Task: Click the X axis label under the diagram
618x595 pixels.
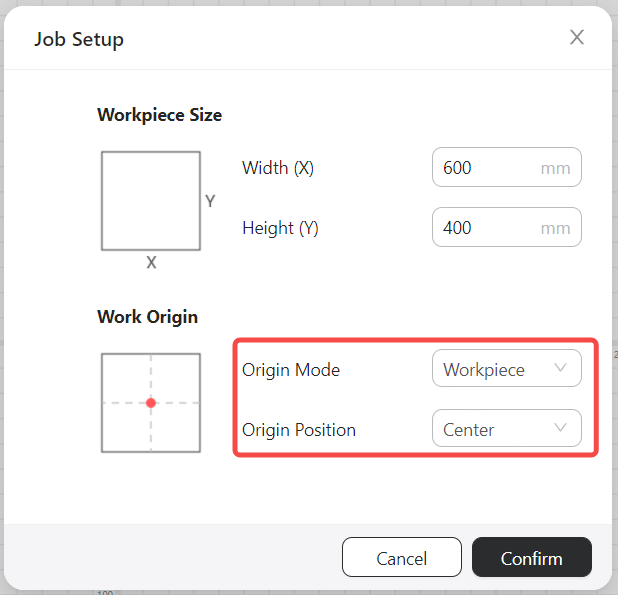Action: [x=151, y=262]
